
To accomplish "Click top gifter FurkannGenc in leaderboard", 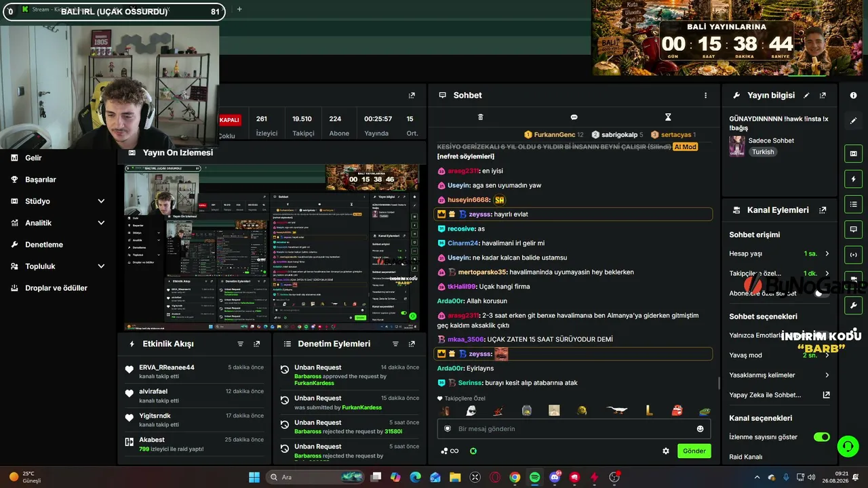I will (555, 135).
